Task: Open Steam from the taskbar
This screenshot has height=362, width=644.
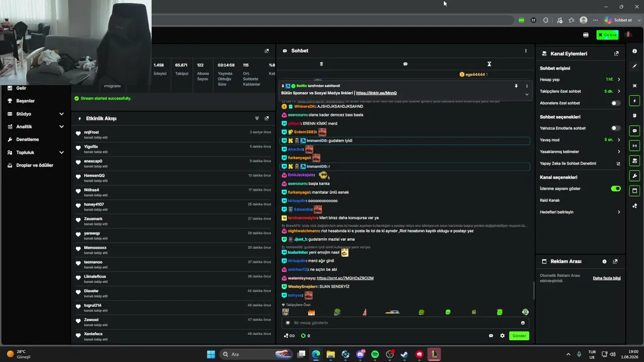Action: (x=404, y=354)
